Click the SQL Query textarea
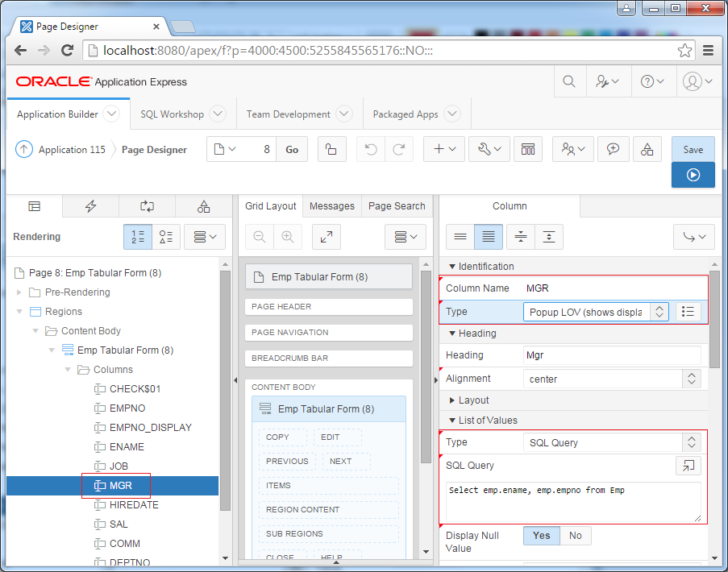728x572 pixels. coord(573,502)
